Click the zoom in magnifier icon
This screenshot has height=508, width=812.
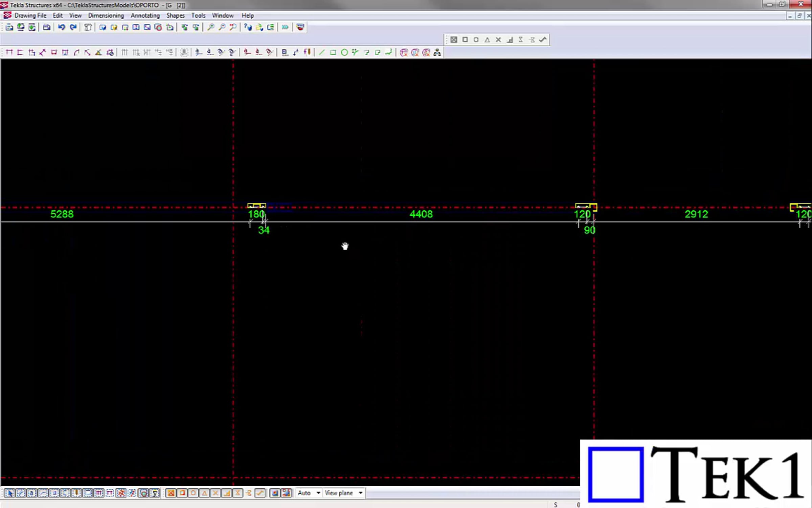210,27
